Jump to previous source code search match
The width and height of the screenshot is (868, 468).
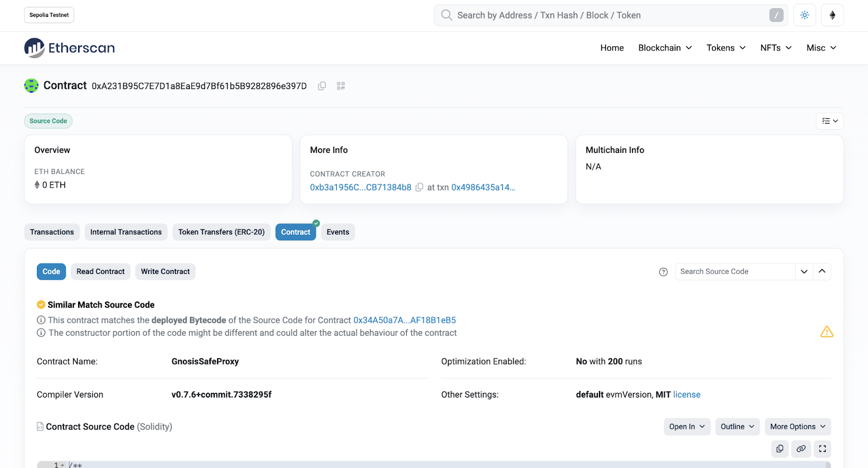(x=822, y=272)
